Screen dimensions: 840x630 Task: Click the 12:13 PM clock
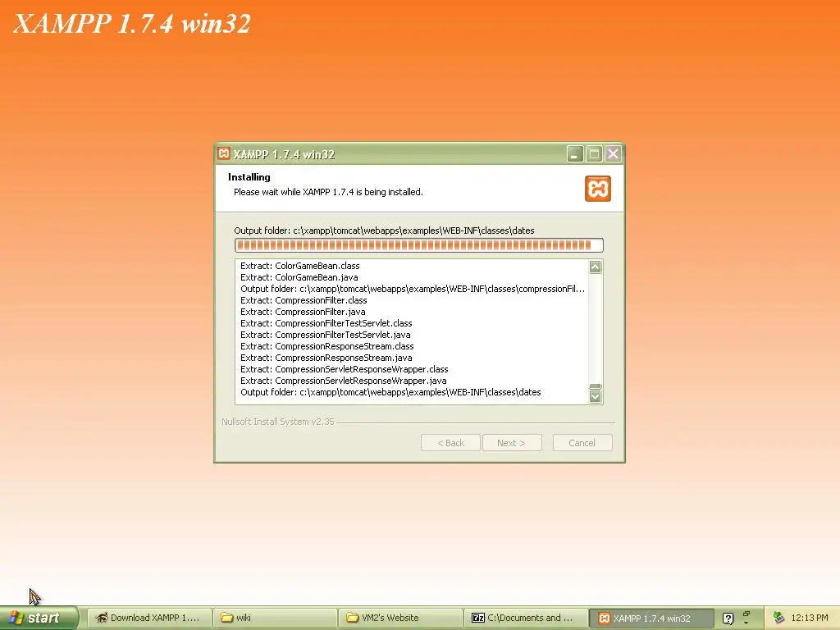coord(810,618)
